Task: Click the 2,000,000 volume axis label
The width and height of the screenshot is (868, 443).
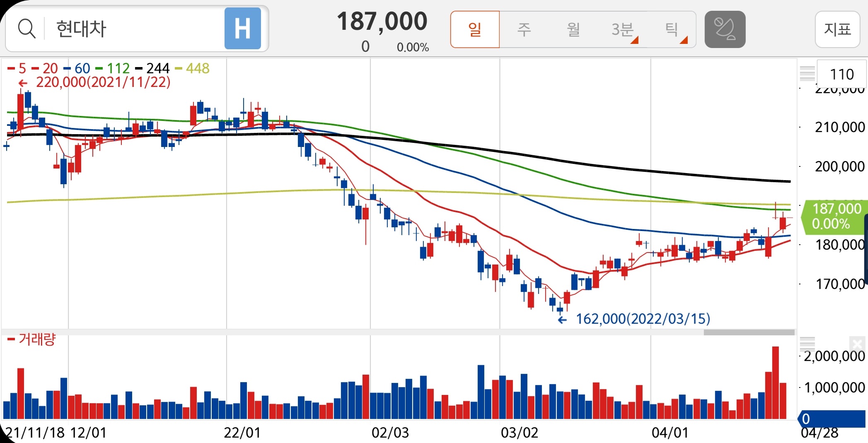Action: pyautogui.click(x=834, y=356)
